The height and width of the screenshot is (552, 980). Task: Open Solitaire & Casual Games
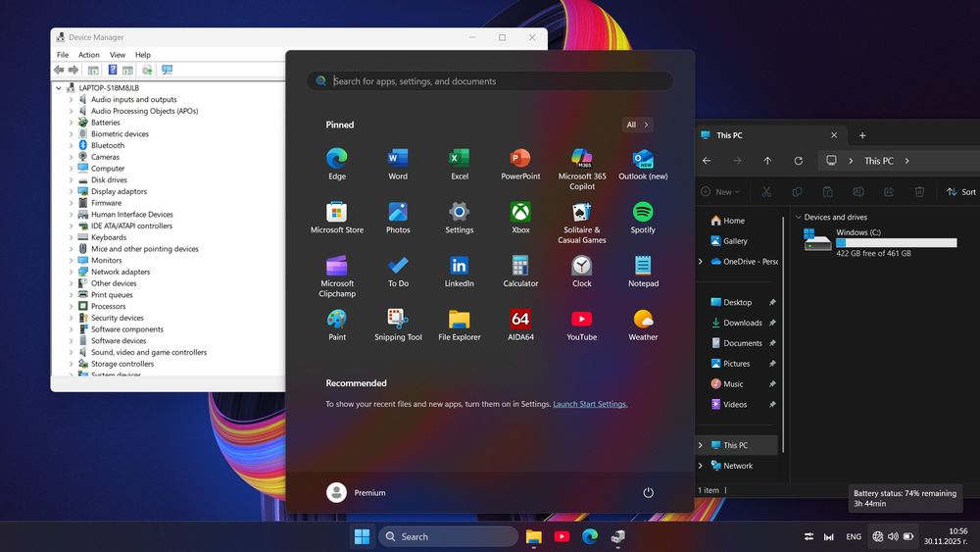[x=582, y=223]
